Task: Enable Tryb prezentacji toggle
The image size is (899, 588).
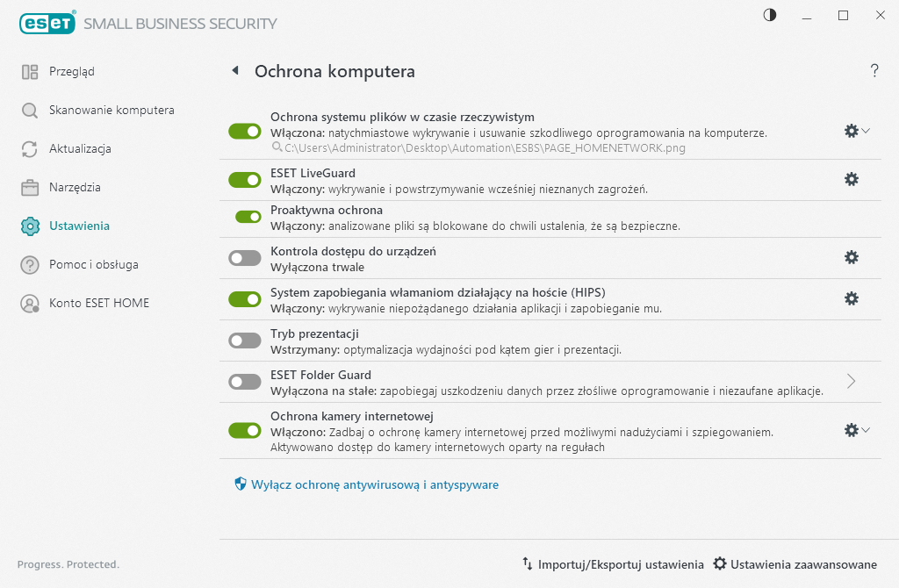Action: click(x=245, y=340)
